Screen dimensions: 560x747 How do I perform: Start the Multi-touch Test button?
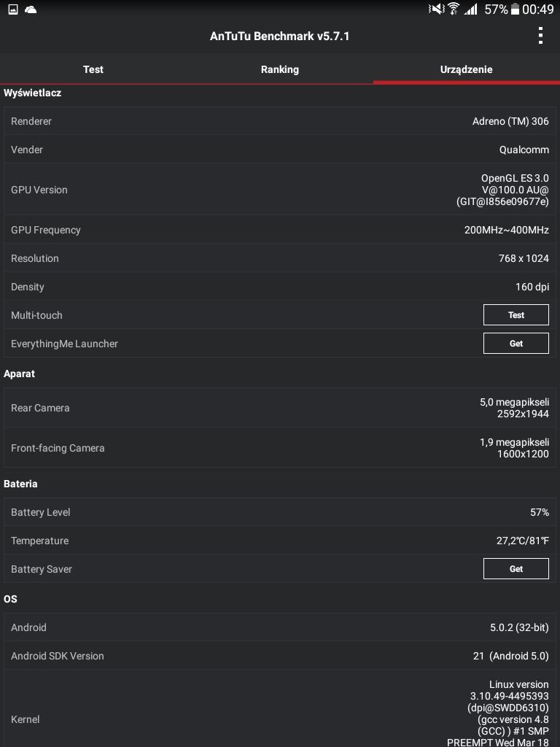(516, 315)
